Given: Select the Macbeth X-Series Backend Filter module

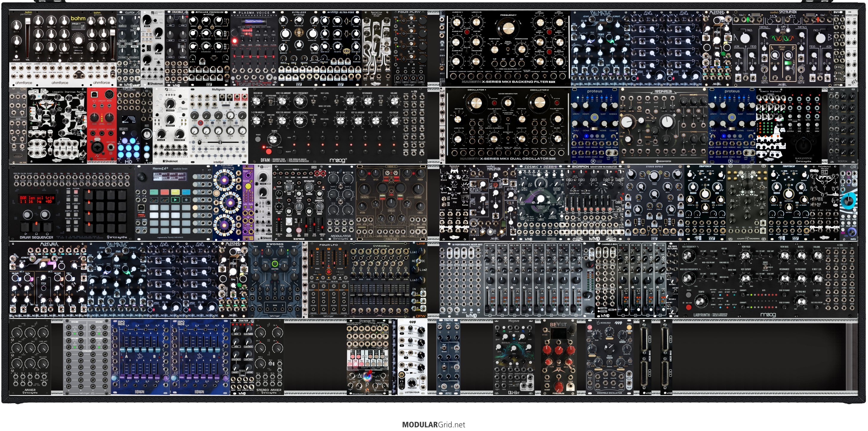Looking at the screenshot, I should (x=508, y=48).
